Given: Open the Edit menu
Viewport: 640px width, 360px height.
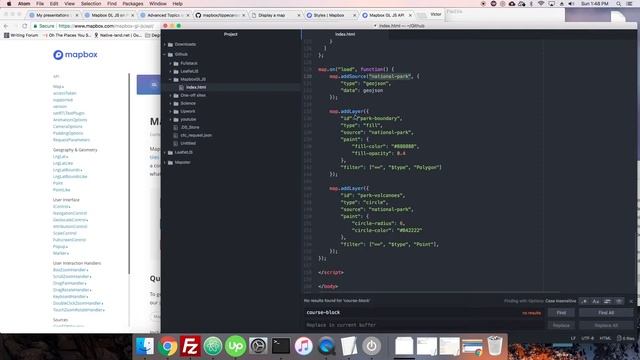Looking at the screenshot, I should coord(54,4).
